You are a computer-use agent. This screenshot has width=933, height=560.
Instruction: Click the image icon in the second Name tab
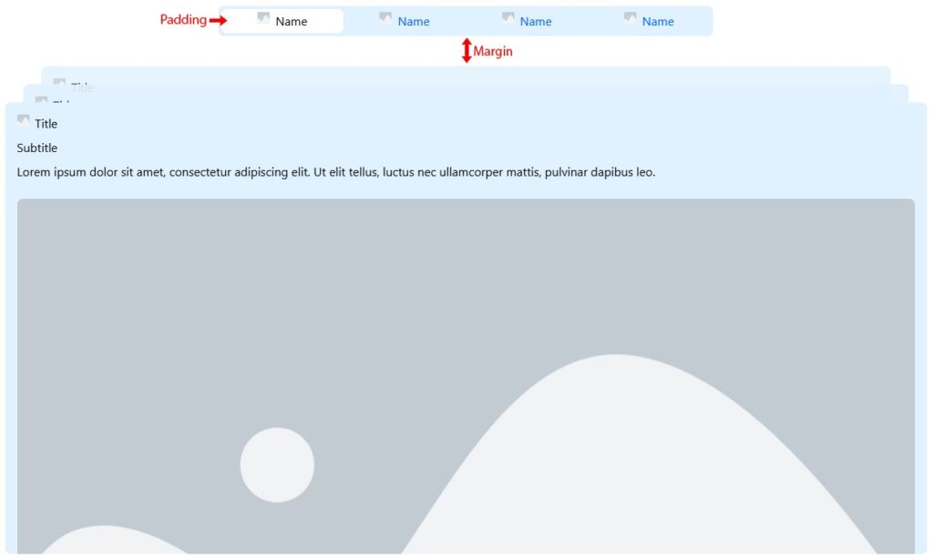click(385, 17)
